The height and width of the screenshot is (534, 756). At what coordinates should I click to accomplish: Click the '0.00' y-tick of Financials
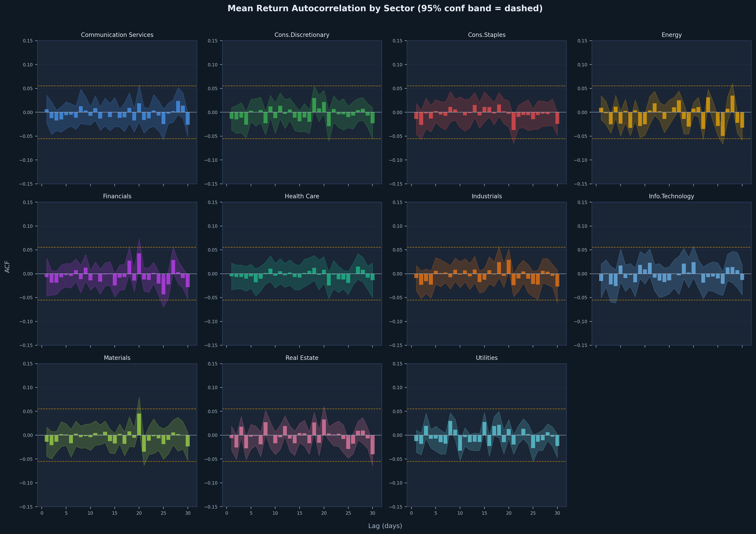click(28, 274)
